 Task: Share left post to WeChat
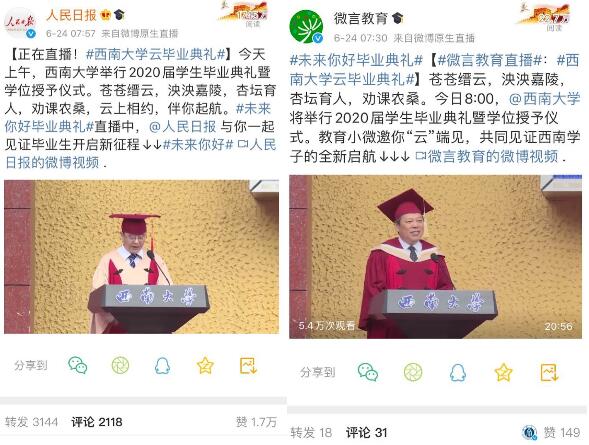click(78, 365)
